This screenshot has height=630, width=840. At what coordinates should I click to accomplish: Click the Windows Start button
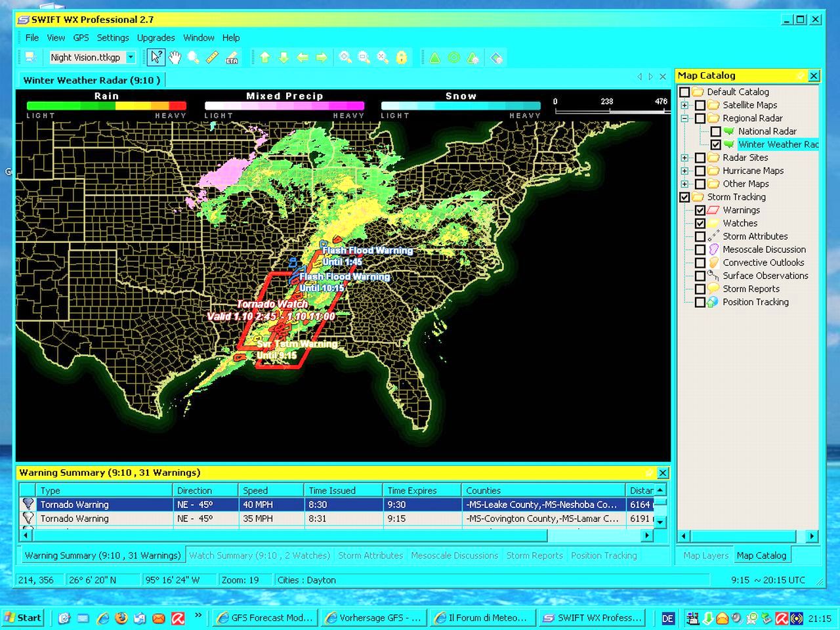[23, 618]
